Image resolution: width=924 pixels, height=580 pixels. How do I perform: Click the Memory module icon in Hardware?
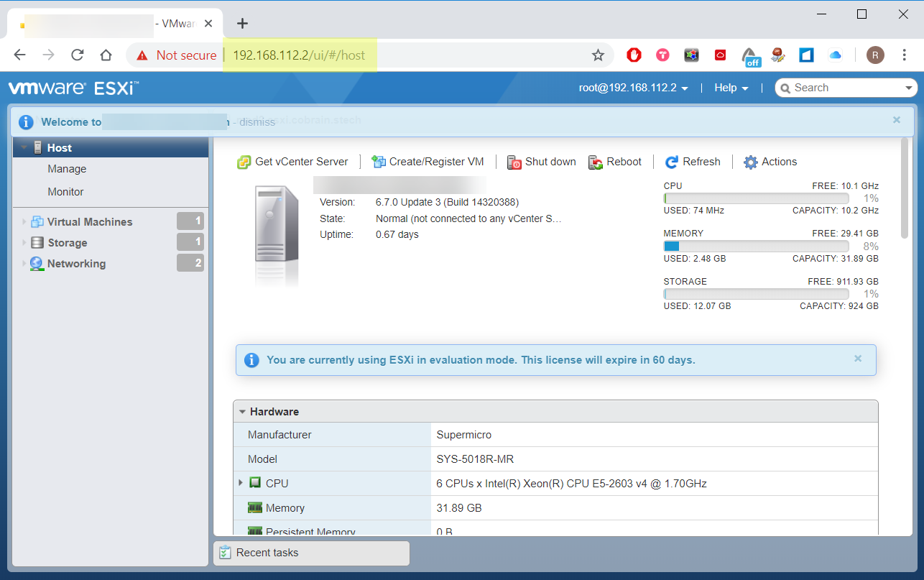255,507
